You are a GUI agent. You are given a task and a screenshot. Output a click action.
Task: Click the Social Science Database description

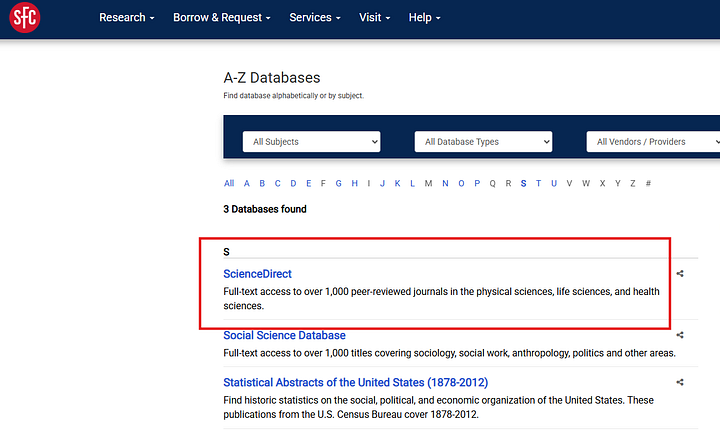[450, 353]
